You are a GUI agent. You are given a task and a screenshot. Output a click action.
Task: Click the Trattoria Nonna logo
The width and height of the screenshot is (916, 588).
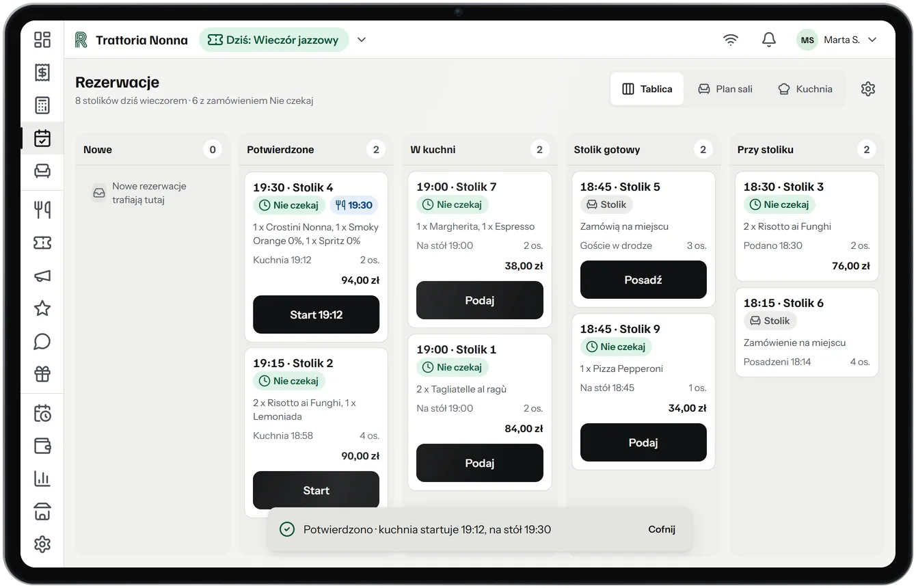click(81, 40)
